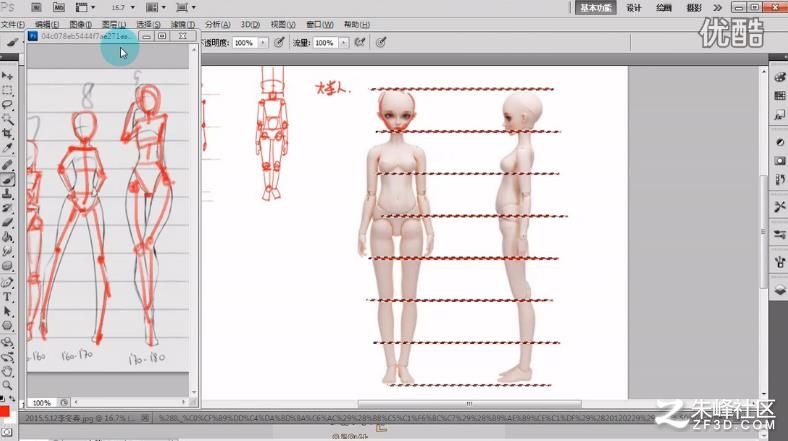Screen dimensions: 788x441
Task: Select the Crop tool
Action: coord(7,134)
